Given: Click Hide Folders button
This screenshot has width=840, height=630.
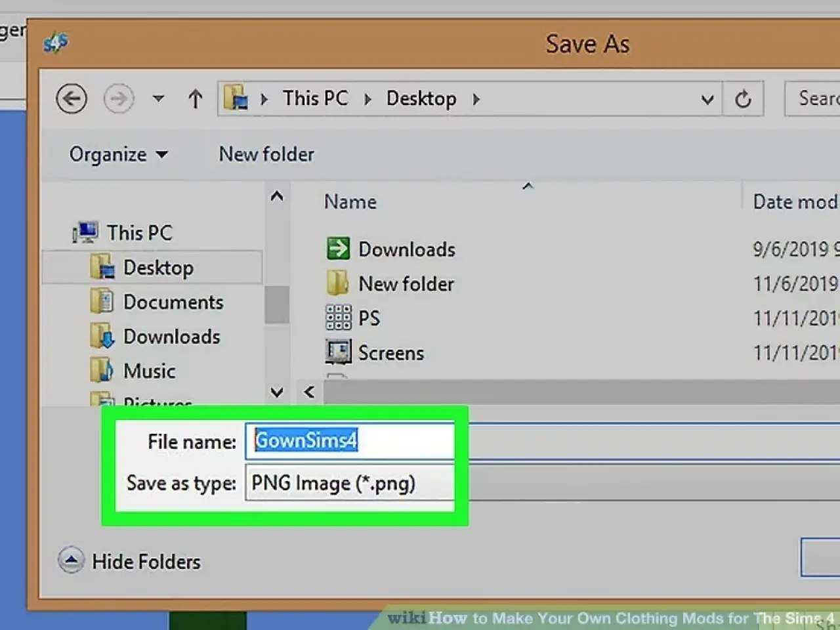Looking at the screenshot, I should [130, 562].
